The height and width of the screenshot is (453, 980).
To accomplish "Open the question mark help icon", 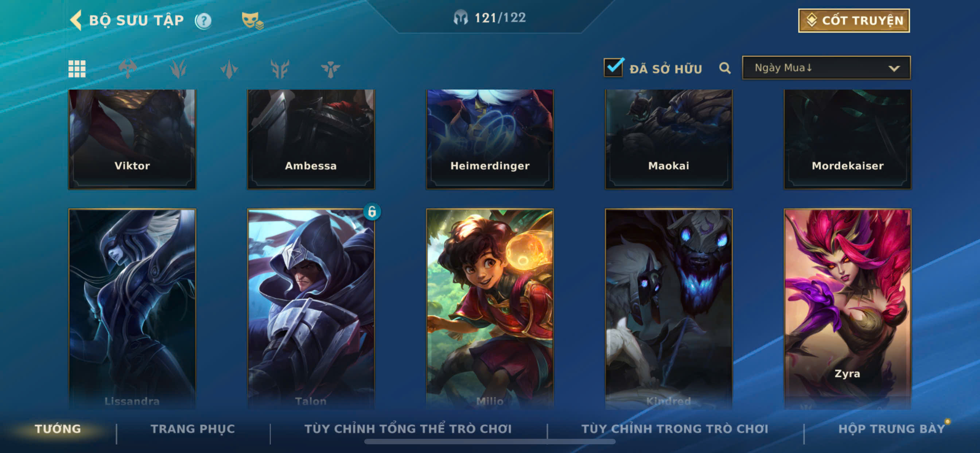I will tap(203, 20).
